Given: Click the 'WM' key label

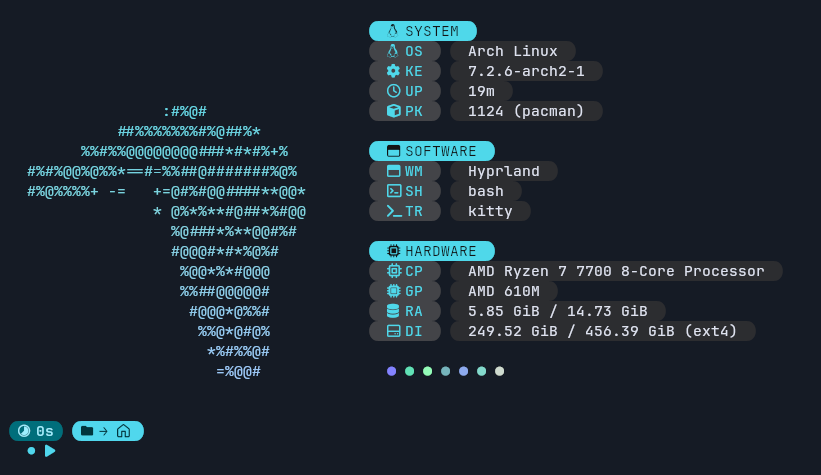Looking at the screenshot, I should point(414,171).
